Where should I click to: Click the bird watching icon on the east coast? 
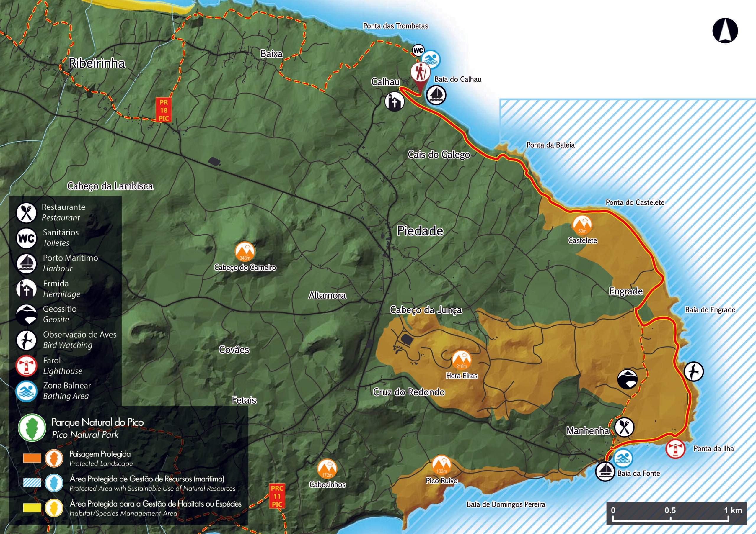point(694,371)
